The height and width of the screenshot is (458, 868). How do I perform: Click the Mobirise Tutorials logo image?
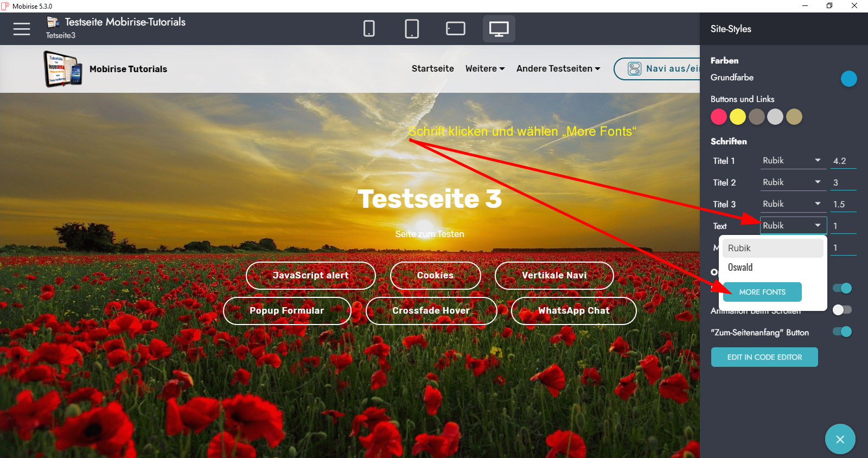(x=63, y=69)
